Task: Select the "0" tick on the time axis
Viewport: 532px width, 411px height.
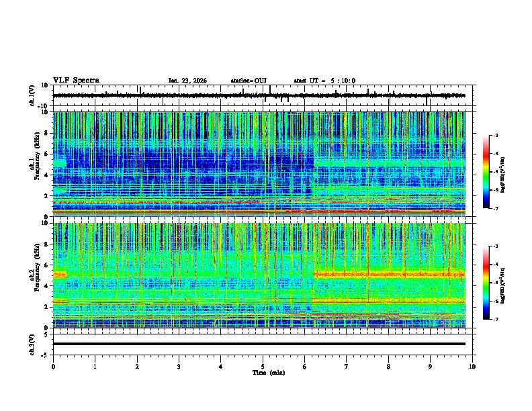Action: point(53,367)
